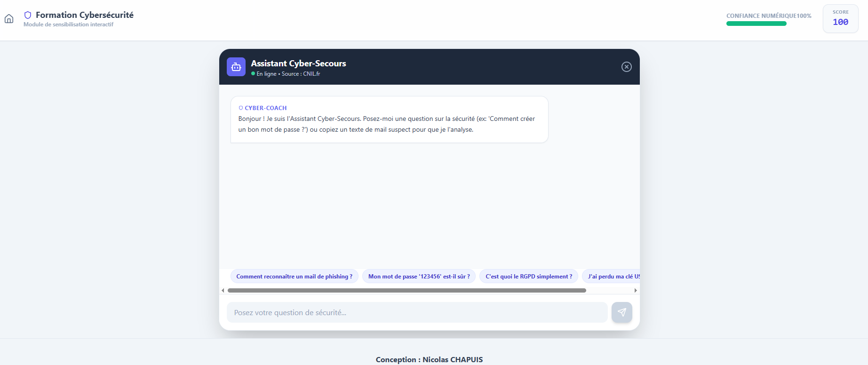The height and width of the screenshot is (365, 868).
Task: Click the 'Assistant Cyber-Secours' chat title
Action: (298, 63)
